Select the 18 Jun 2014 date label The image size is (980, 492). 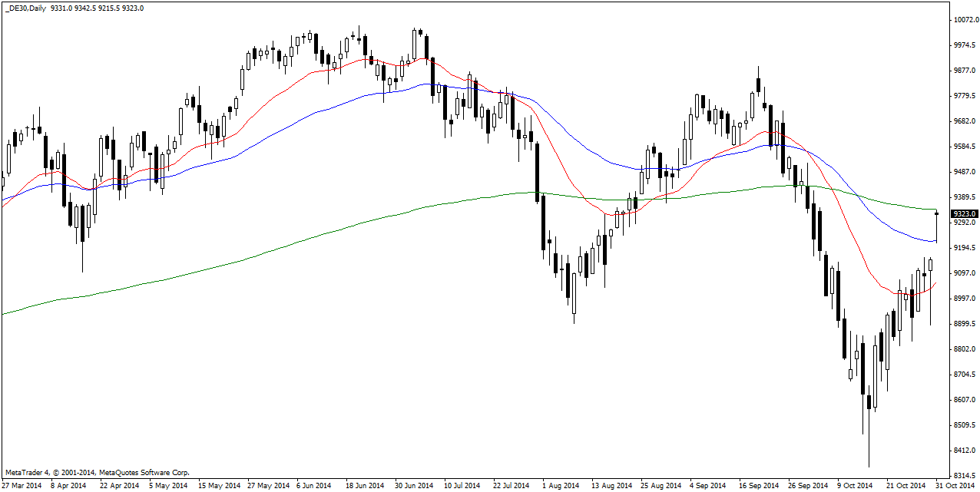(364, 486)
